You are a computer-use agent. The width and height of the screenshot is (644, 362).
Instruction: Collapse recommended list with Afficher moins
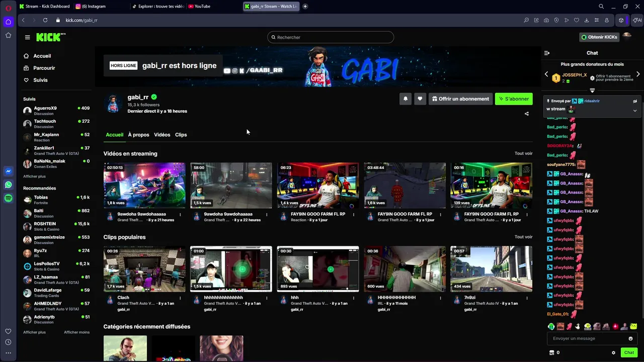pyautogui.click(x=76, y=332)
